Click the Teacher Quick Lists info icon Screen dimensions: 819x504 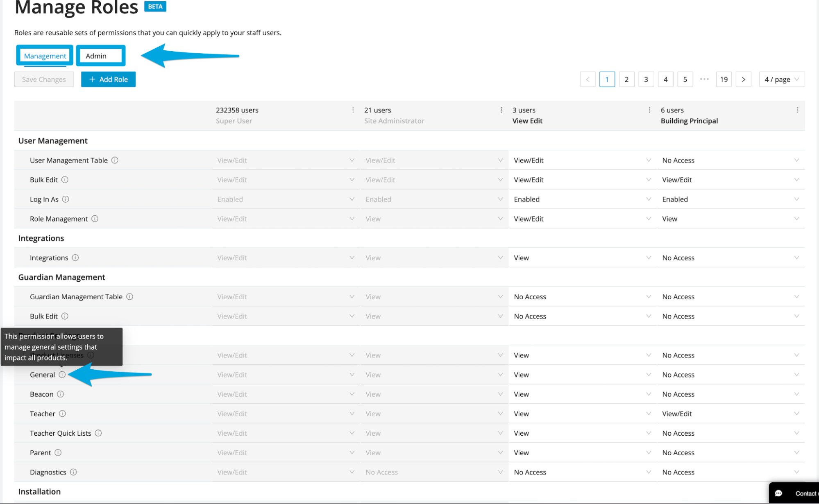click(x=98, y=433)
